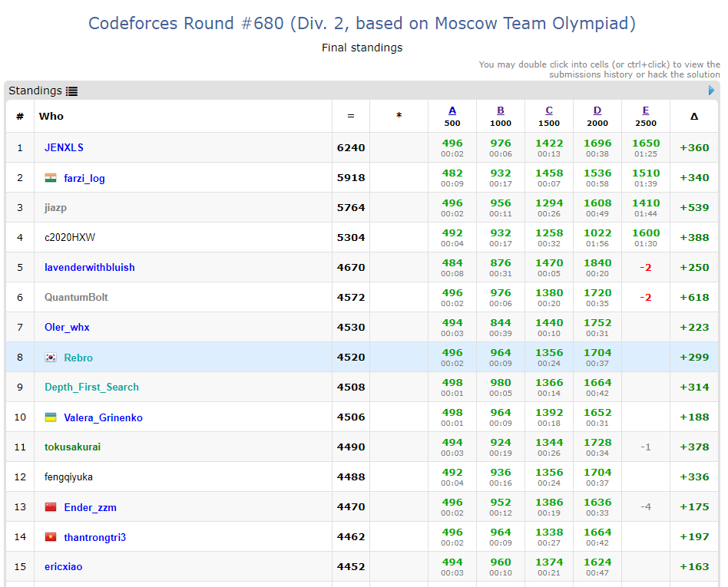Click Oler_whx problem B score 844

(x=501, y=323)
